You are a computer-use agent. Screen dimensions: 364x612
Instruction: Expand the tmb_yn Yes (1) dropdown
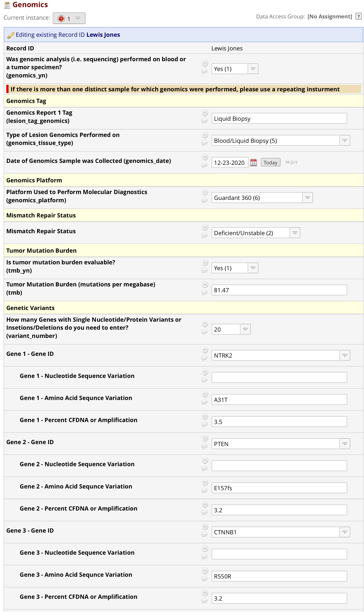click(235, 268)
